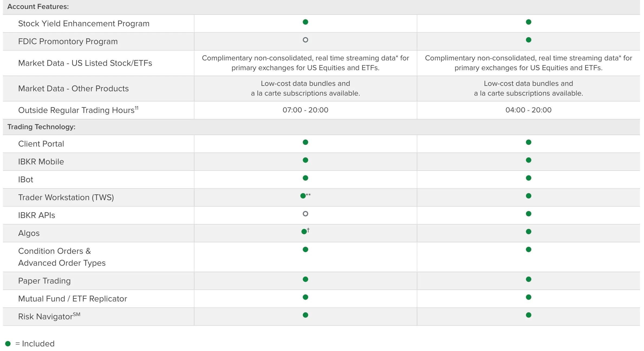Click the Stock Yield Enhancement Program label
The width and height of the screenshot is (644, 351).
pyautogui.click(x=84, y=24)
